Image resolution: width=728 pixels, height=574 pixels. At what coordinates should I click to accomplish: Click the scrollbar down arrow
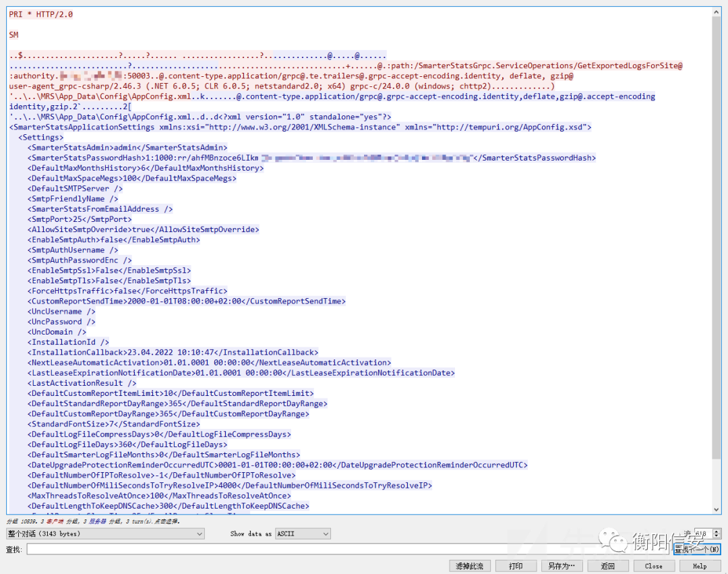tap(717, 509)
